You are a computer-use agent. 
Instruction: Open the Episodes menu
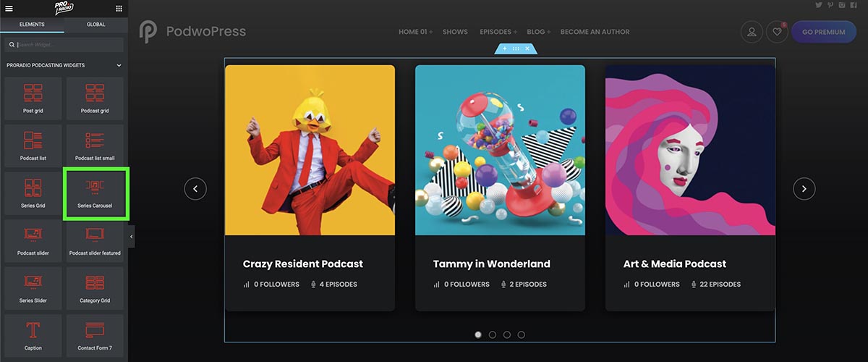point(498,32)
